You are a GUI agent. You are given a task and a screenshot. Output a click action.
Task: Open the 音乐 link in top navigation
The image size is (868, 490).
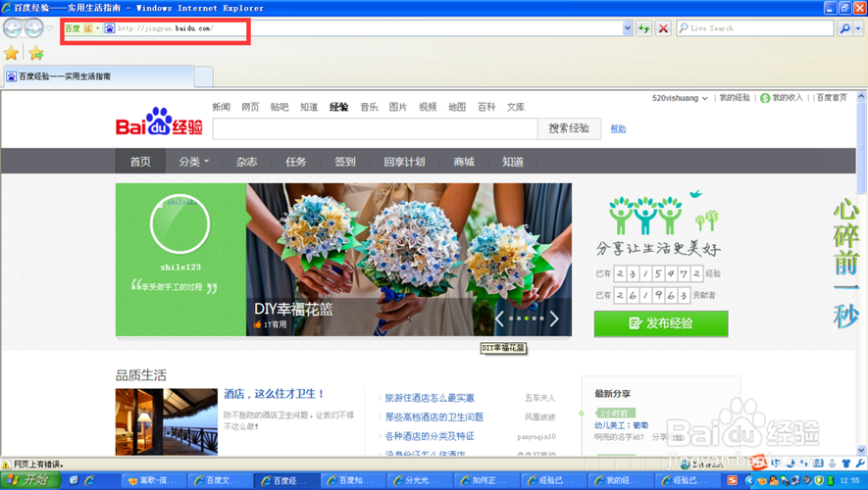pyautogui.click(x=369, y=107)
